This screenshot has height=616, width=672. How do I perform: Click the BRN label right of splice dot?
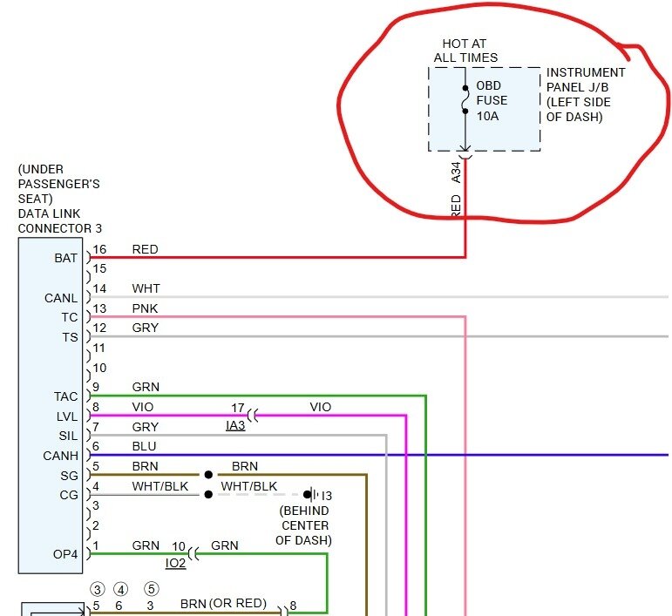(x=245, y=466)
